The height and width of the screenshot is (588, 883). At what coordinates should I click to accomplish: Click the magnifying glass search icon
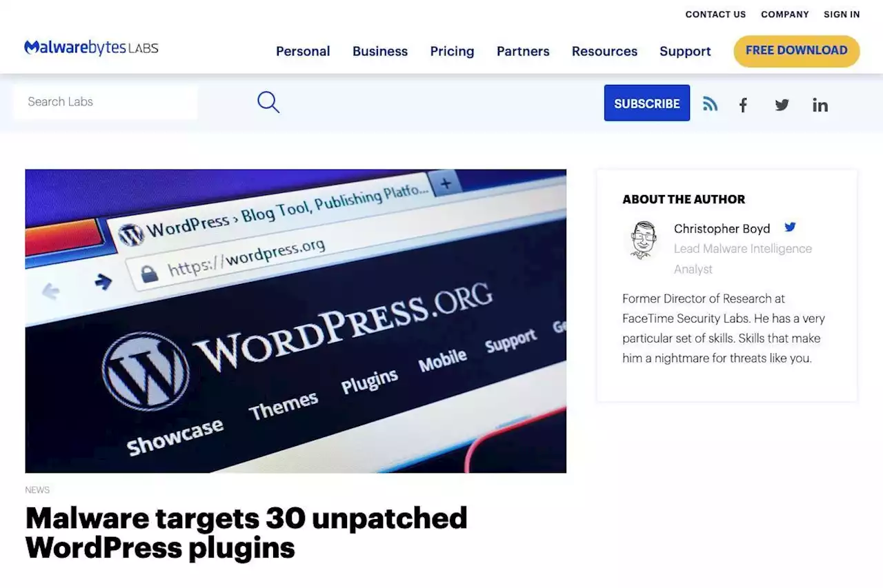(268, 102)
